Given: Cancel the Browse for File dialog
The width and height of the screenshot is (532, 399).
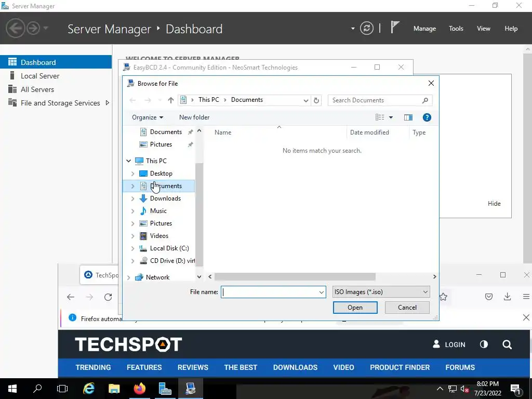Looking at the screenshot, I should coord(407,308).
